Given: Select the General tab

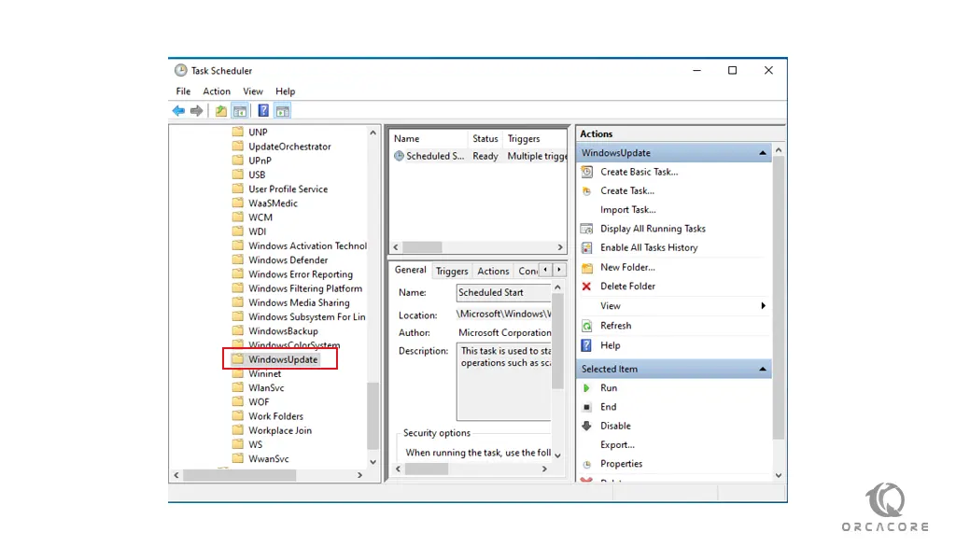Looking at the screenshot, I should click(x=411, y=270).
